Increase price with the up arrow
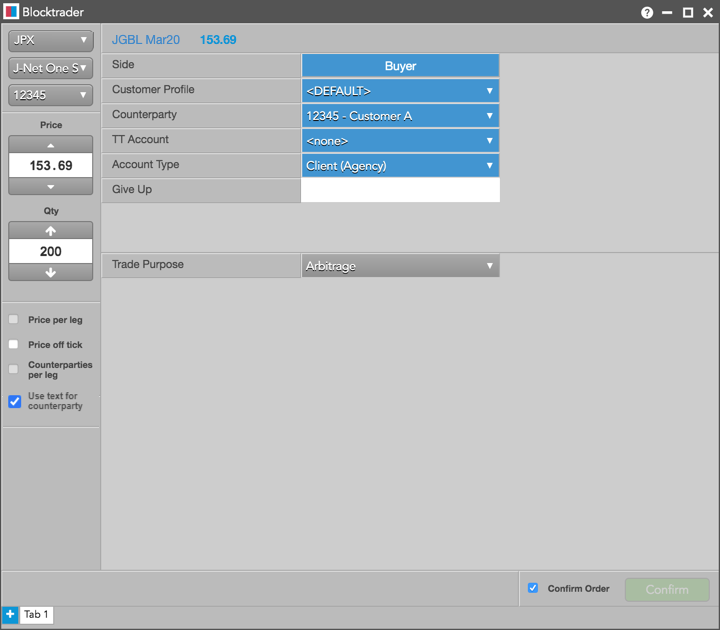Screen dimensions: 720x630 point(50,144)
